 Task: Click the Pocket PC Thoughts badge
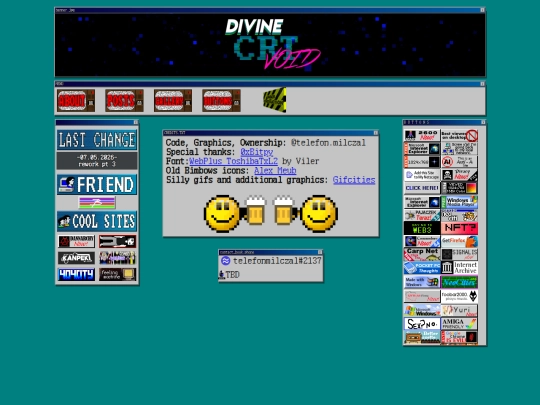coord(422,268)
